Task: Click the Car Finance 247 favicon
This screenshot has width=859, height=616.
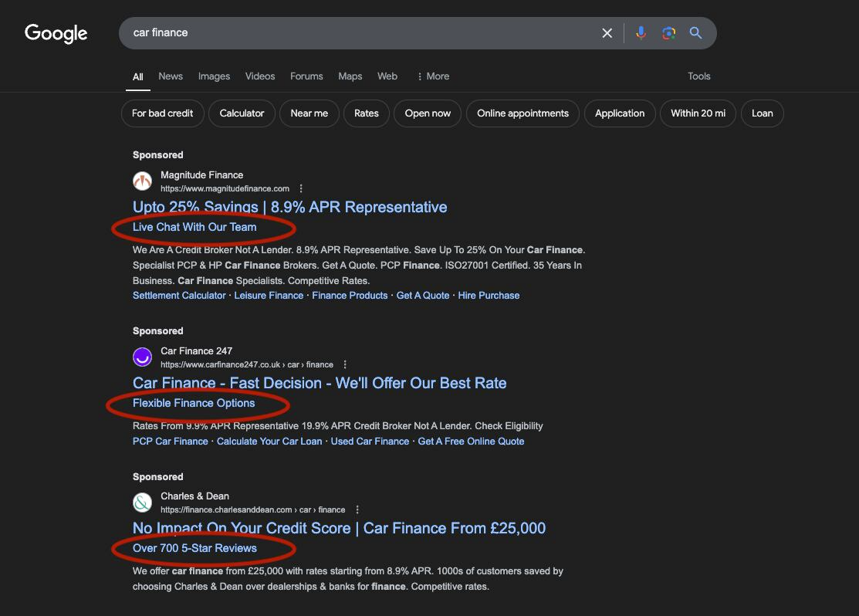Action: (x=142, y=357)
